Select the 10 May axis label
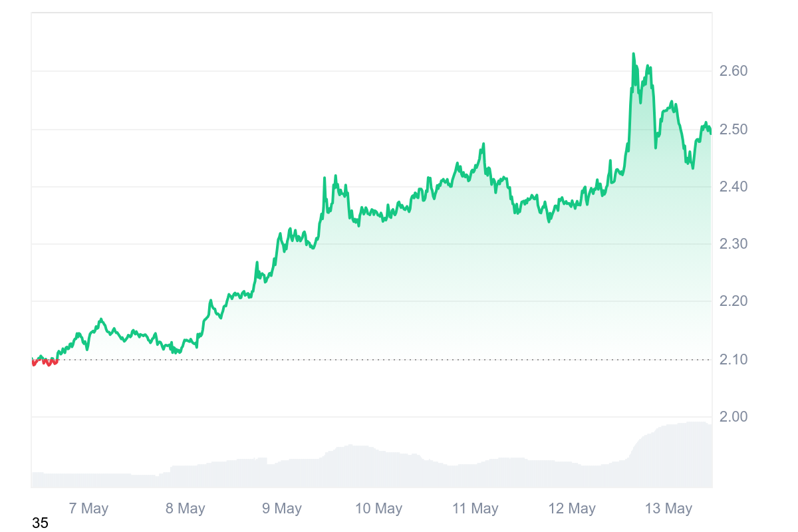The height and width of the screenshot is (532, 798). 378,509
